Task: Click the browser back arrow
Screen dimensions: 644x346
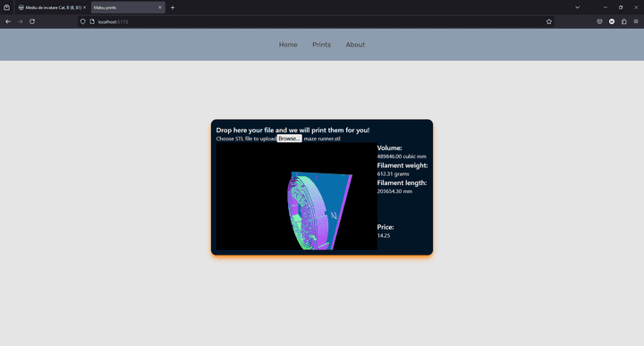Action: coord(8,21)
